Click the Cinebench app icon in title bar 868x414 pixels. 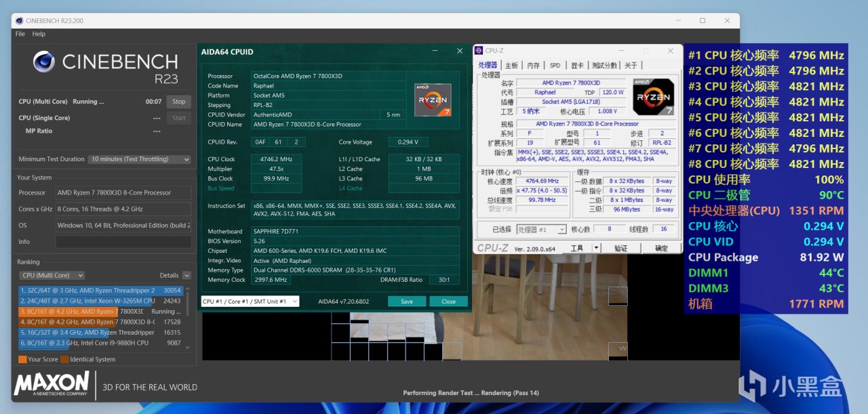[x=19, y=20]
